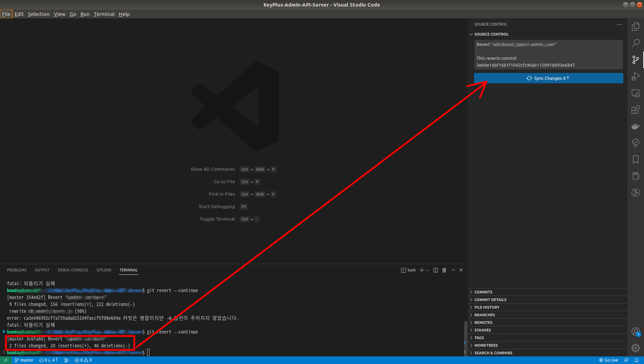Screen dimensions: 644x364
Task: Open the Go menu
Action: coord(73,14)
